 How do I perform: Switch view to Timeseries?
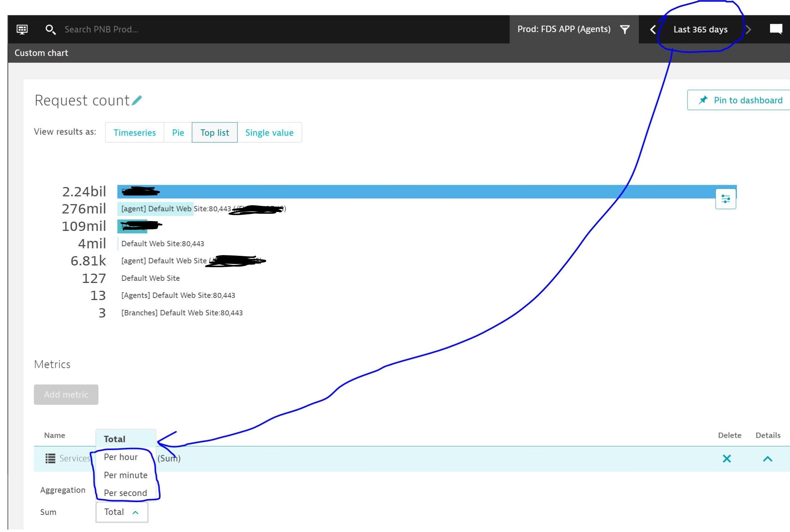(x=135, y=133)
